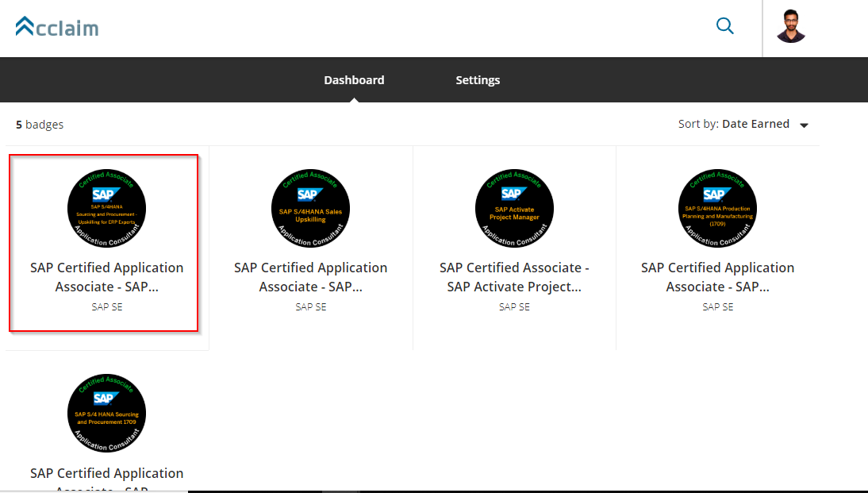This screenshot has width=868, height=493.
Task: Click the SAP SE issuer under the Project Manager badge
Action: point(514,306)
